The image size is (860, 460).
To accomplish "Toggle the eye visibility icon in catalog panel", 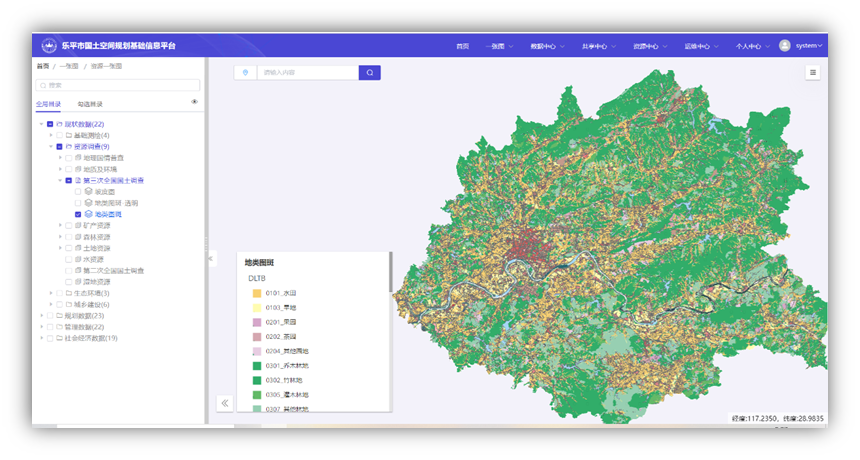I will click(x=194, y=102).
